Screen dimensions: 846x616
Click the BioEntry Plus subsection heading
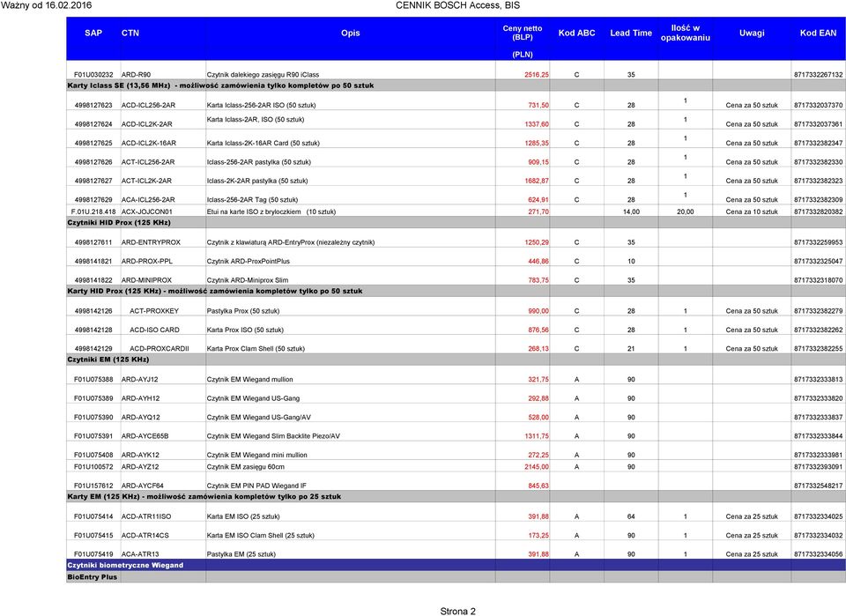click(x=93, y=577)
